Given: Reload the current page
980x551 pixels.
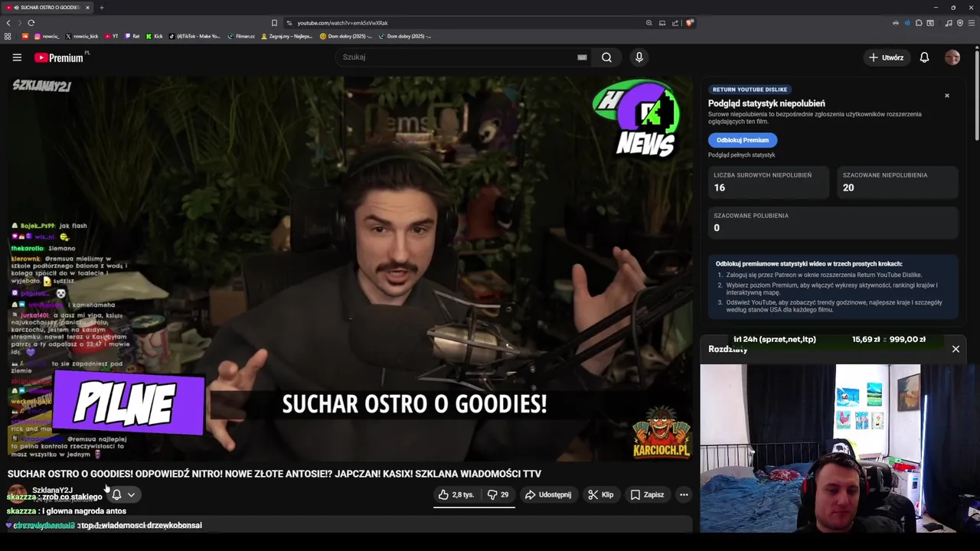Looking at the screenshot, I should [x=31, y=23].
